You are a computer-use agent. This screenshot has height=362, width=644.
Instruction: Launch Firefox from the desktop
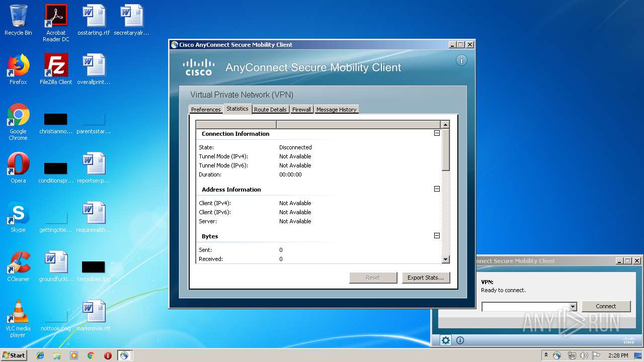coord(18,69)
